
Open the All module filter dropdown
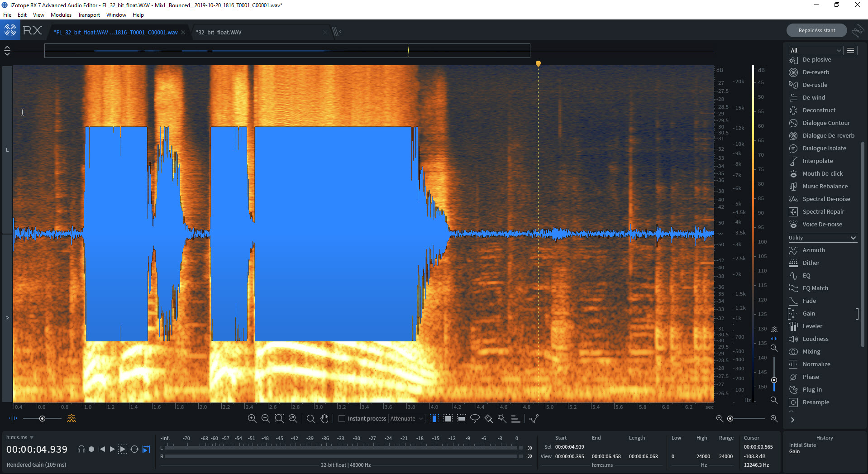tap(816, 50)
